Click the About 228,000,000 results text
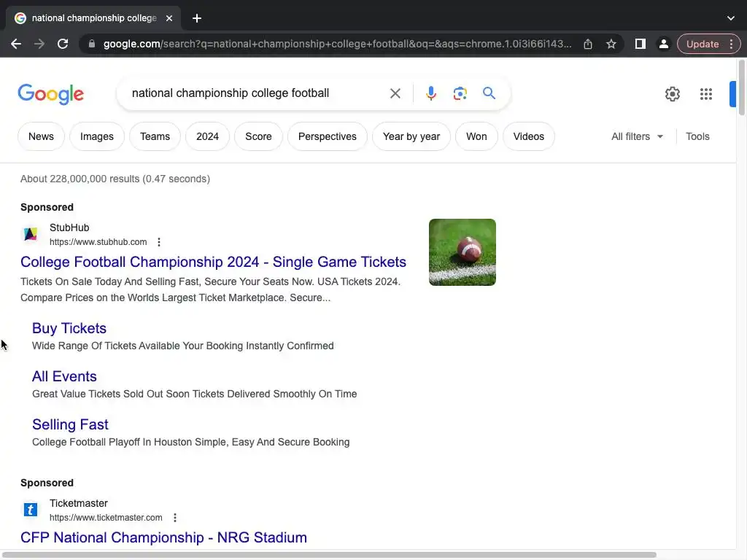The width and height of the screenshot is (747, 560). pos(115,179)
